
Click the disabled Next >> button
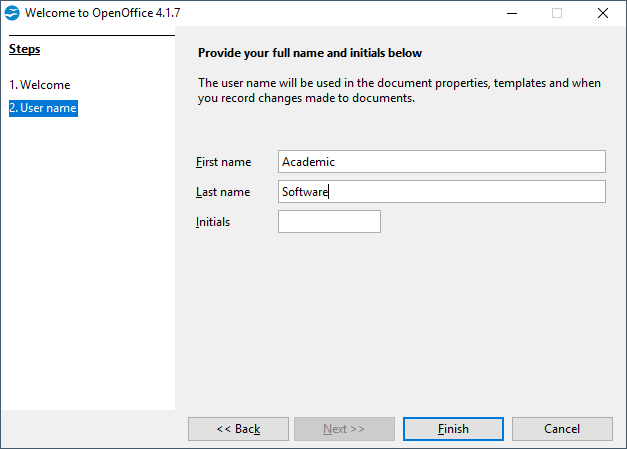344,429
